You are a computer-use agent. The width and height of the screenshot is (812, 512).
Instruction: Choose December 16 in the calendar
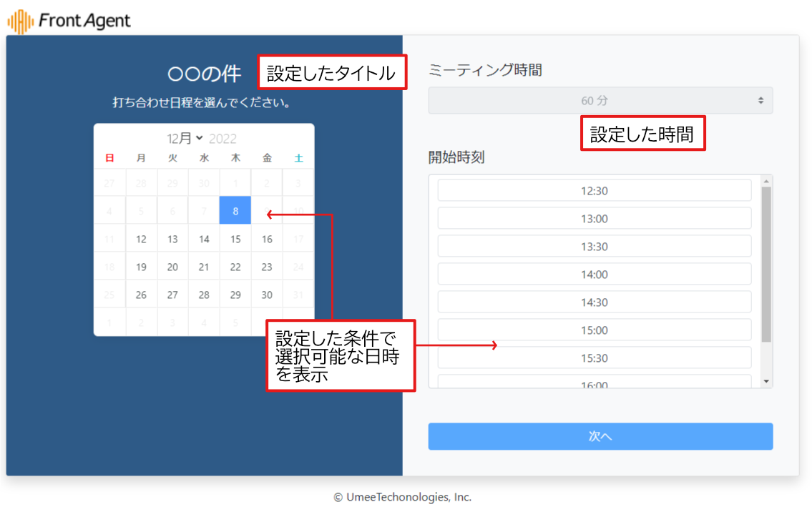pos(267,239)
